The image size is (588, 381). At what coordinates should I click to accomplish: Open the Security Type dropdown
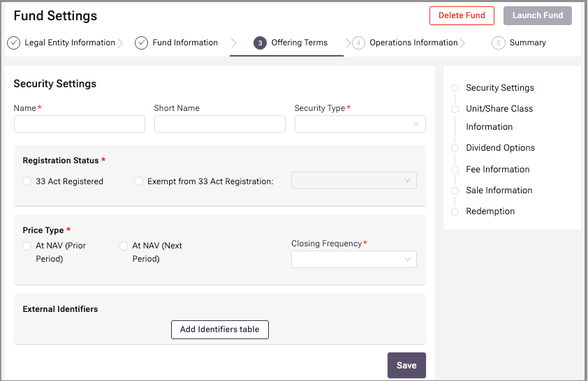360,124
